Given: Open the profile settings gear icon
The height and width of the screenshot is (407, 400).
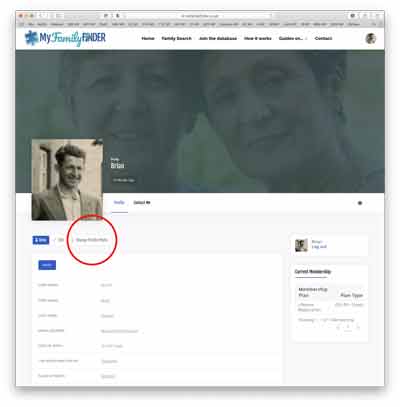Looking at the screenshot, I should click(x=360, y=203).
